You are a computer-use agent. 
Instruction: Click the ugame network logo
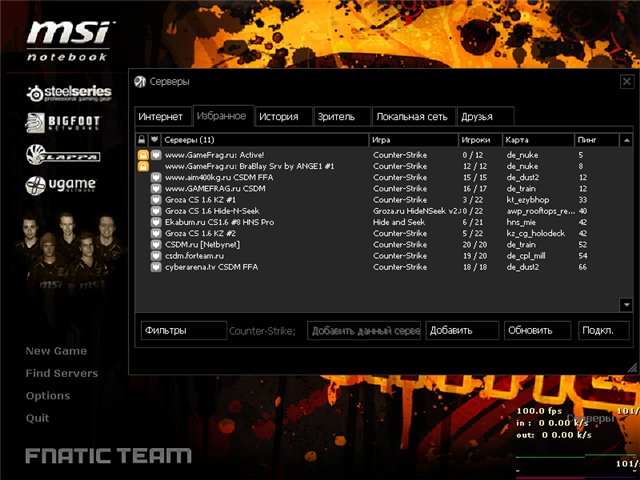(x=61, y=184)
